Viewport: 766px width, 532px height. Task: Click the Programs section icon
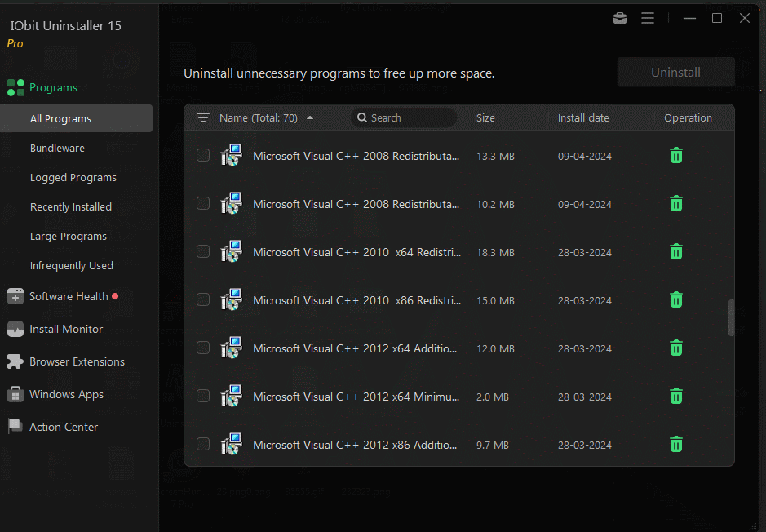click(x=15, y=87)
